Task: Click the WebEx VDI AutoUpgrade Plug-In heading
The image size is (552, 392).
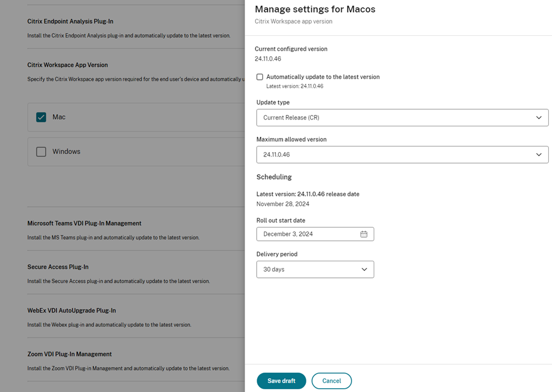Action: coord(72,310)
